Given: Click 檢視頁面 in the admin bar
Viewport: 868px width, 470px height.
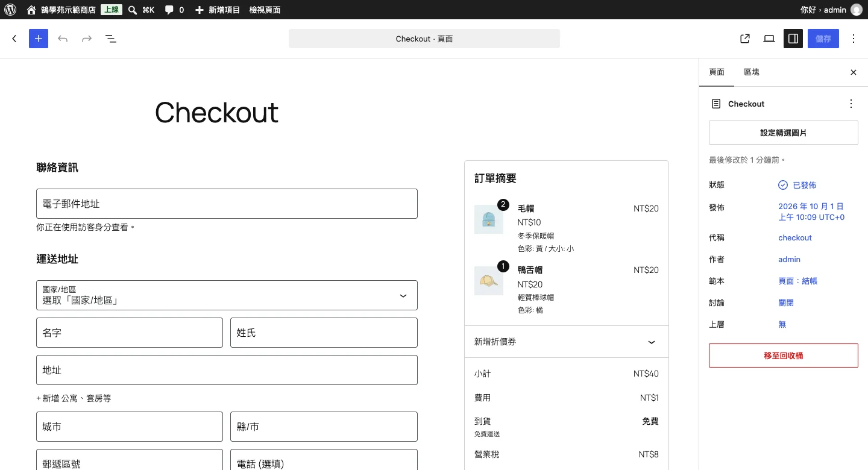Looking at the screenshot, I should point(265,10).
